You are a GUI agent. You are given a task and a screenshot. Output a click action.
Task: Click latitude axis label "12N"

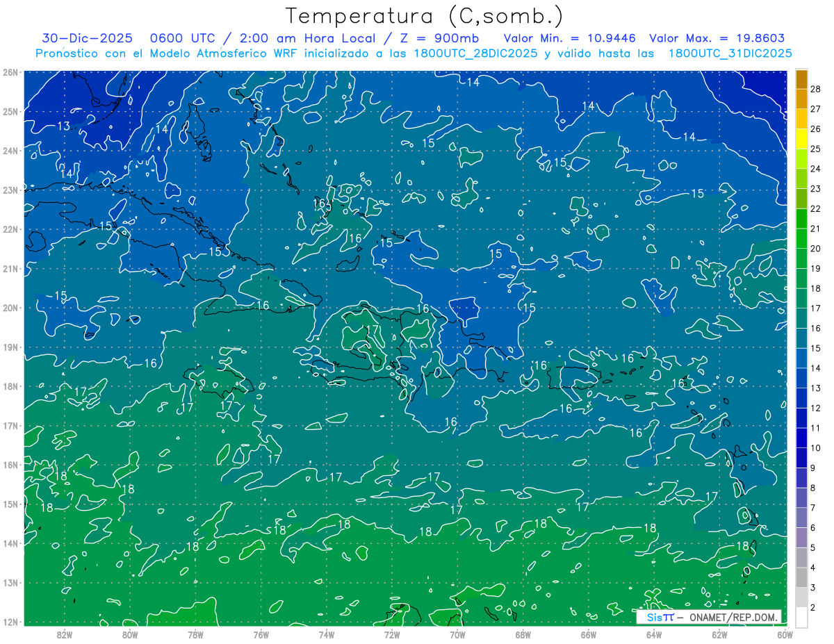[x=10, y=622]
